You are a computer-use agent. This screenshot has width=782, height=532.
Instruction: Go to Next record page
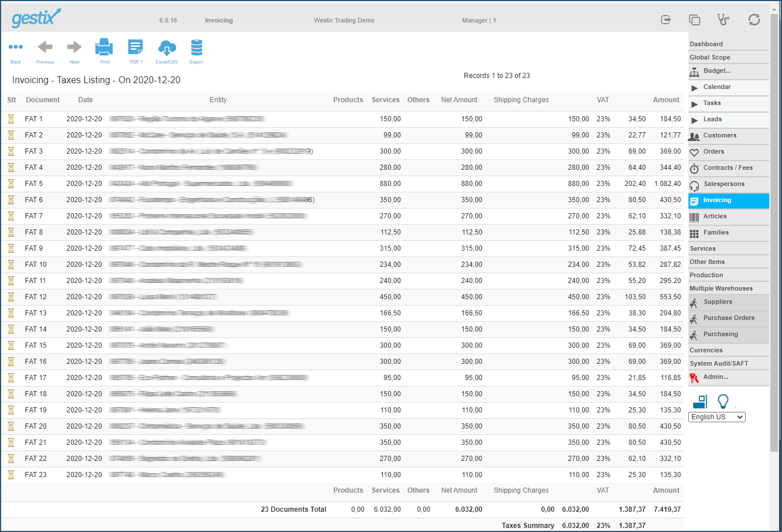75,47
